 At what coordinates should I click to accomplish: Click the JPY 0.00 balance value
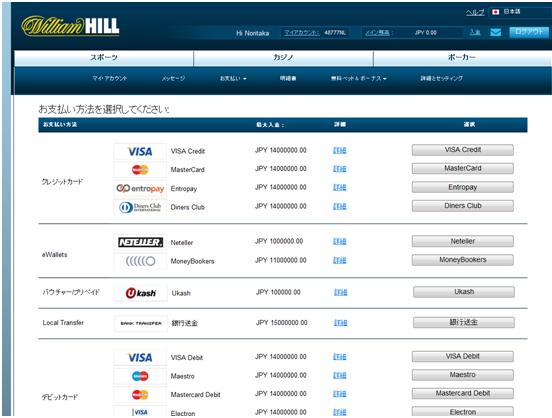click(x=425, y=33)
